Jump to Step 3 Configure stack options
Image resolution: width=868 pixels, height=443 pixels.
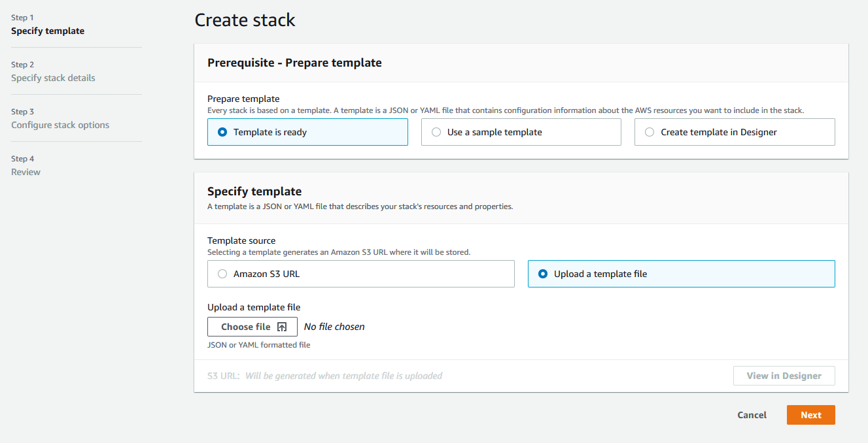(x=60, y=125)
